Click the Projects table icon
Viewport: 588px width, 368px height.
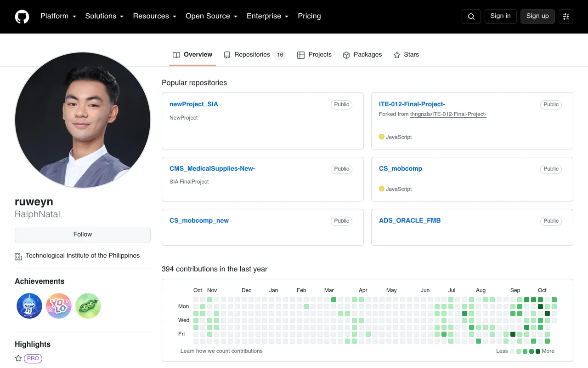pyautogui.click(x=301, y=55)
